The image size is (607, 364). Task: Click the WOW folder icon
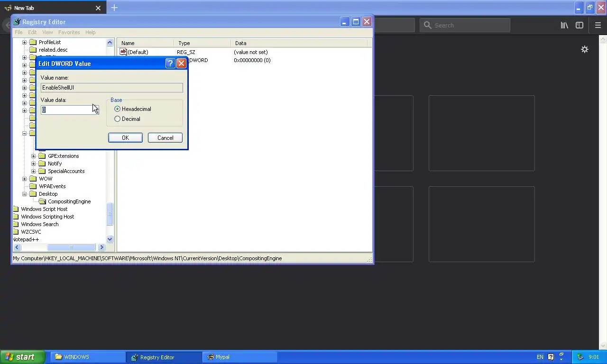click(33, 179)
